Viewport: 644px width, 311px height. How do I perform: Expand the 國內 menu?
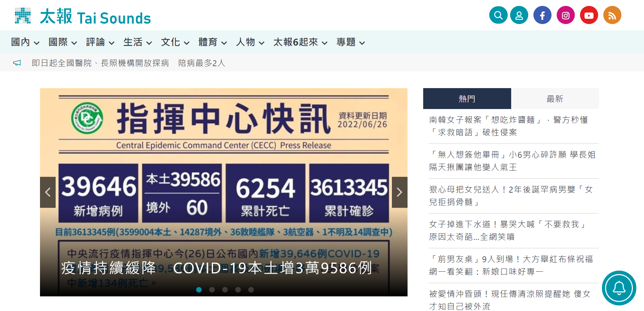pyautogui.click(x=25, y=42)
